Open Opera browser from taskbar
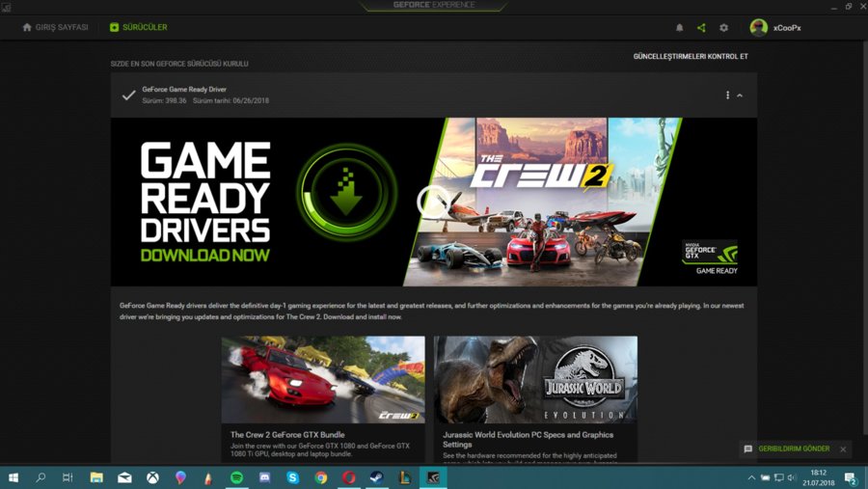The width and height of the screenshot is (868, 489). [x=349, y=477]
